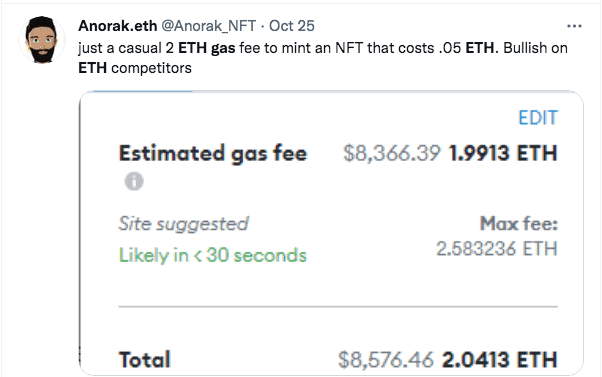
Task: Select the 2.583236 ETH max fee value
Action: click(x=497, y=248)
